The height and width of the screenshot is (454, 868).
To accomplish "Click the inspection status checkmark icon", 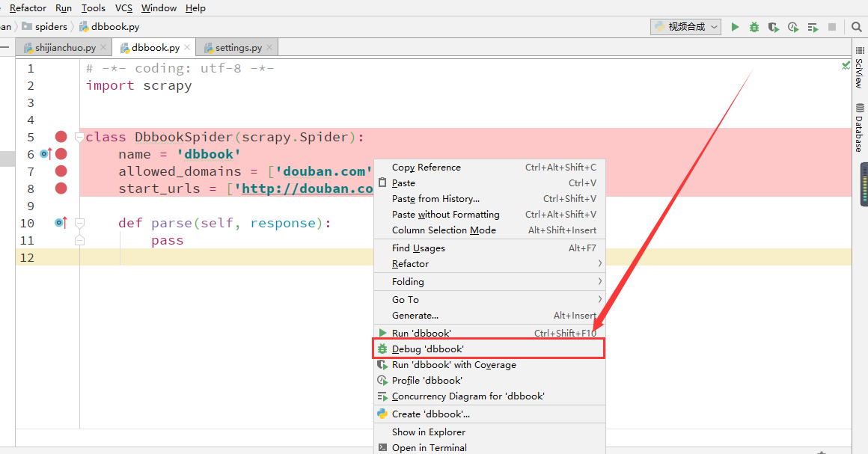I will [x=846, y=66].
